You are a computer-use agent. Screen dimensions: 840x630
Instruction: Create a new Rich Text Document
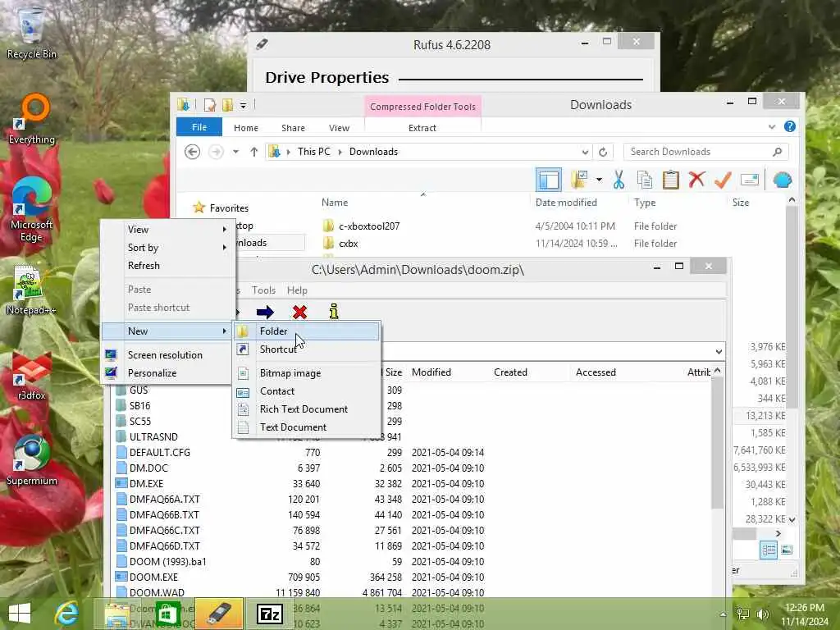point(306,409)
